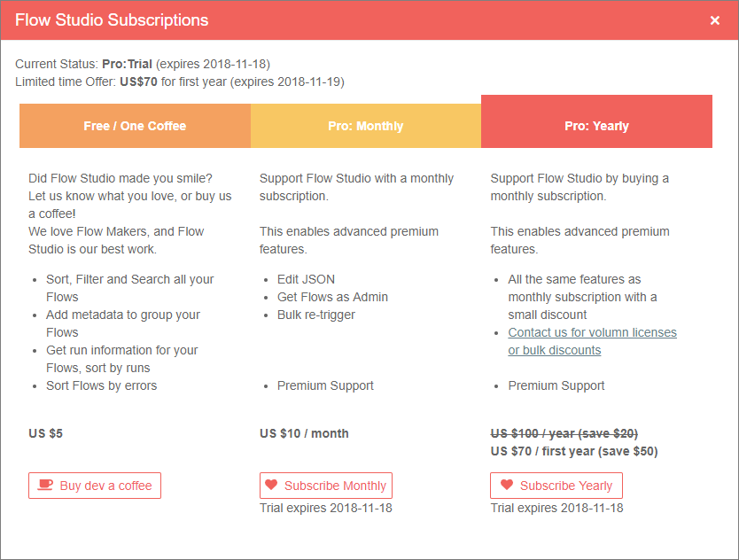This screenshot has height=560, width=739.
Task: Click the heart icon beside Subscribe Monthly
Action: [272, 486]
